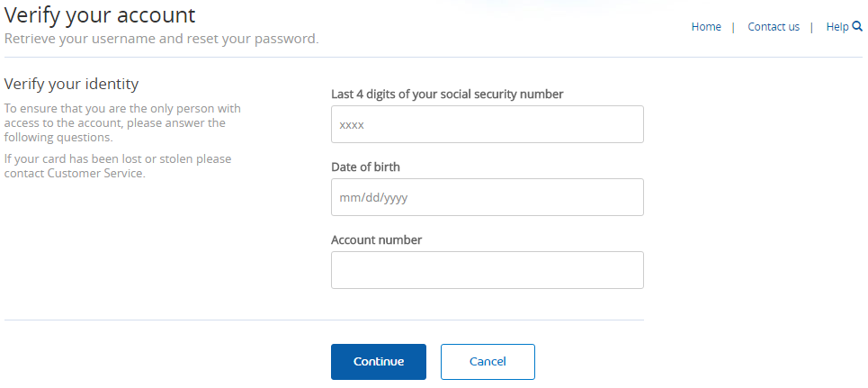Click the divider between Contact us and Help
Viewport: 868px width, 388px height.
pyautogui.click(x=811, y=27)
